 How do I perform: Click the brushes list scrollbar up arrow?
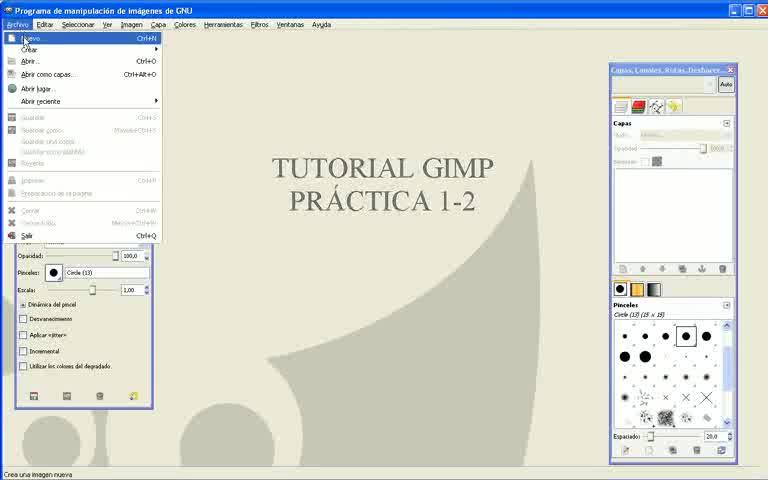tap(726, 325)
